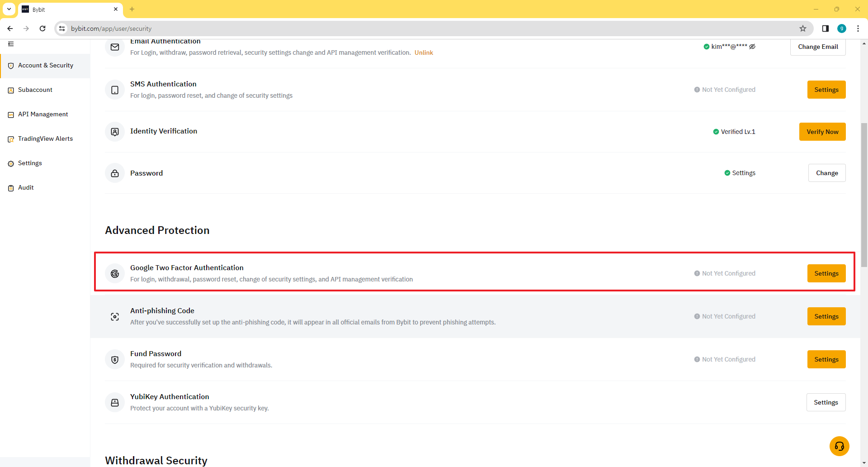The image size is (868, 467).
Task: Click the site information icon in address bar
Action: pos(62,29)
